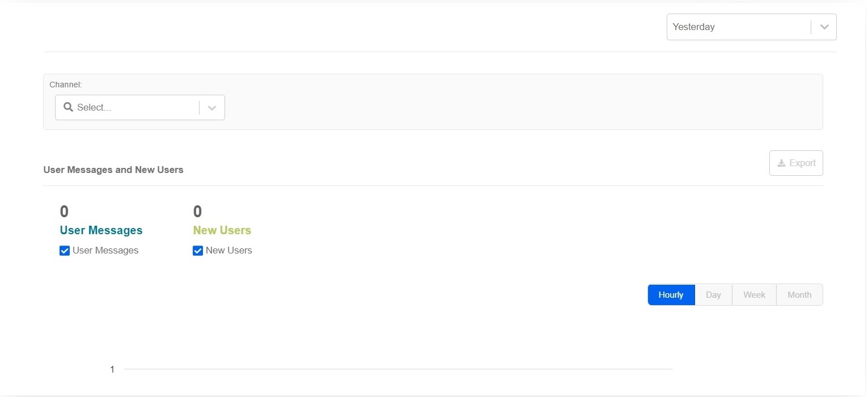
Task: Switch to the Hourly view tab
Action: (x=671, y=295)
